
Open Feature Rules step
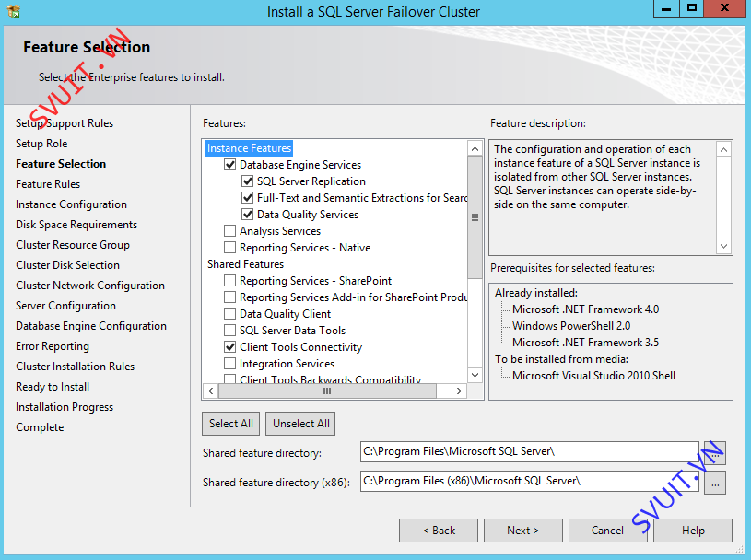(48, 184)
